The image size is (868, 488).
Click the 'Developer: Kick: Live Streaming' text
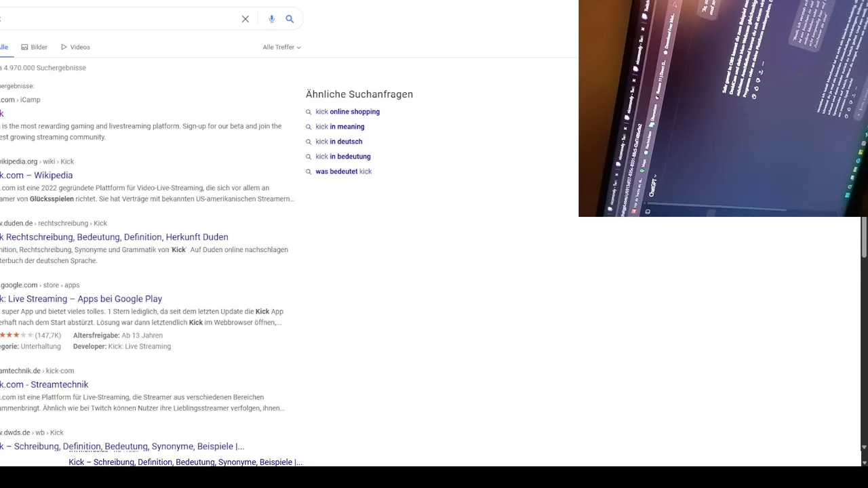click(122, 346)
